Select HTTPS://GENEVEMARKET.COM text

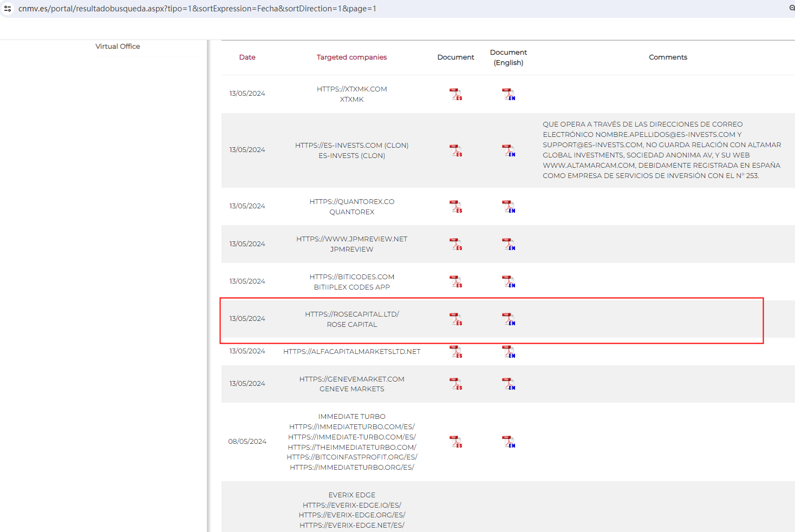coord(352,379)
